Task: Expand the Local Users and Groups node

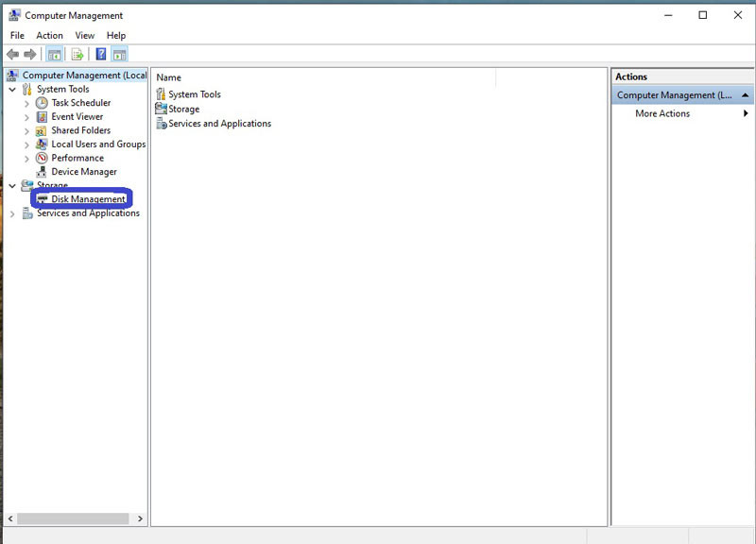Action: click(x=26, y=144)
